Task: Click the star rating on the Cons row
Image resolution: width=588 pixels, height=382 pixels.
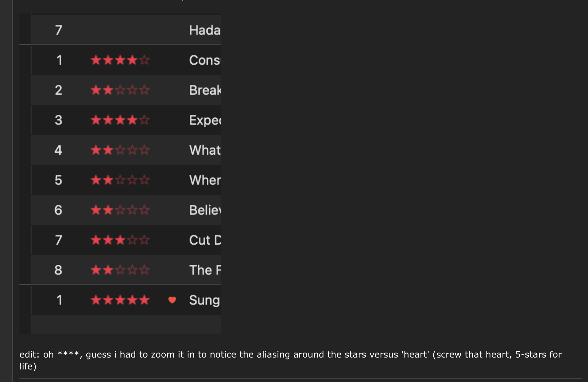Action: pos(120,60)
